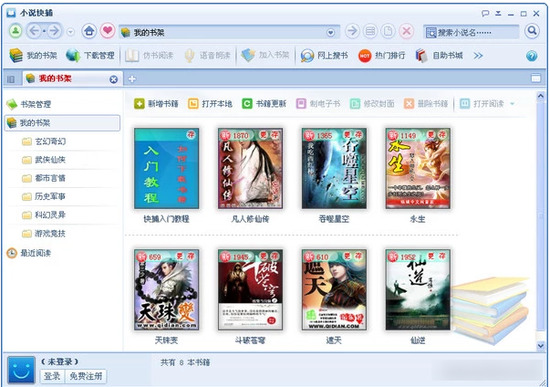Image resolution: width=550 pixels, height=387 pixels.
Task: Open 热门排行 hot rankings
Action: pyautogui.click(x=382, y=55)
